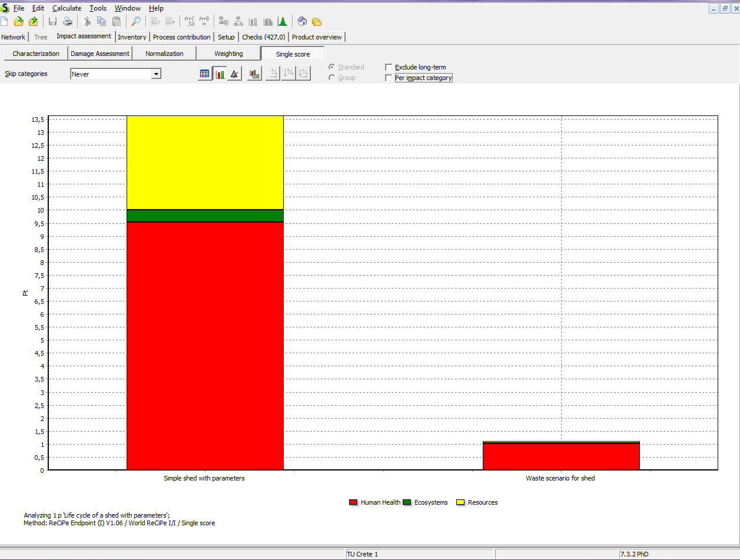Click the New document toolbar icon
The image size is (740, 560).
point(4,22)
